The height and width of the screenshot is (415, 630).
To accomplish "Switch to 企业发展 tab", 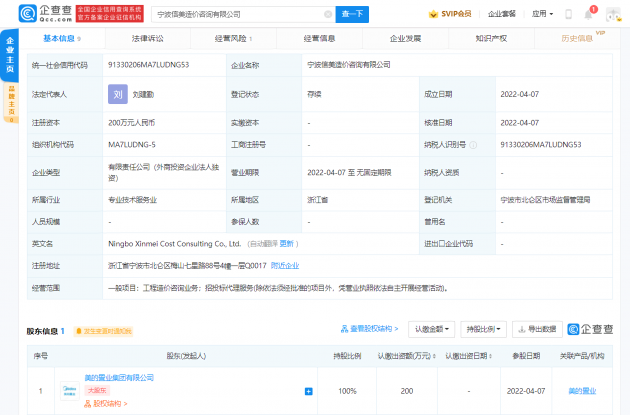I will point(405,39).
